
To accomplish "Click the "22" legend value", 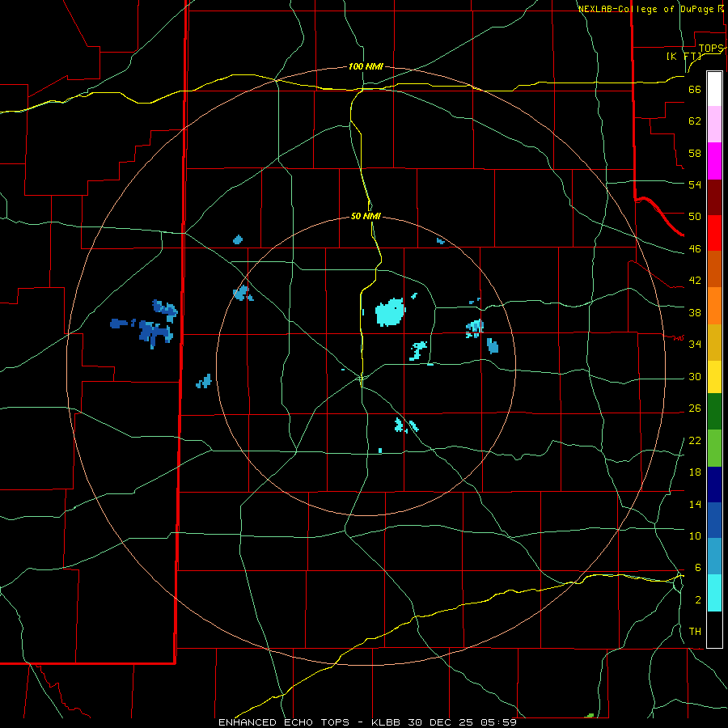I will point(695,441).
